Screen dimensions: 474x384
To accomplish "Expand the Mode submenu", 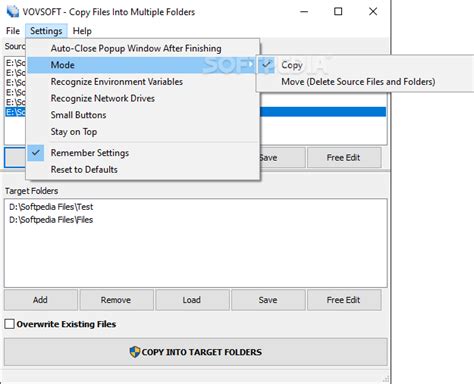I will click(143, 65).
